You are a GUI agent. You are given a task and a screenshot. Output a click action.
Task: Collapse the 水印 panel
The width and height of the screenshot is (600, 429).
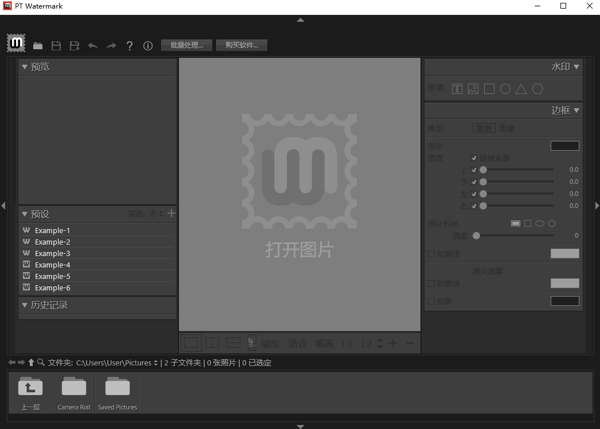(x=576, y=67)
